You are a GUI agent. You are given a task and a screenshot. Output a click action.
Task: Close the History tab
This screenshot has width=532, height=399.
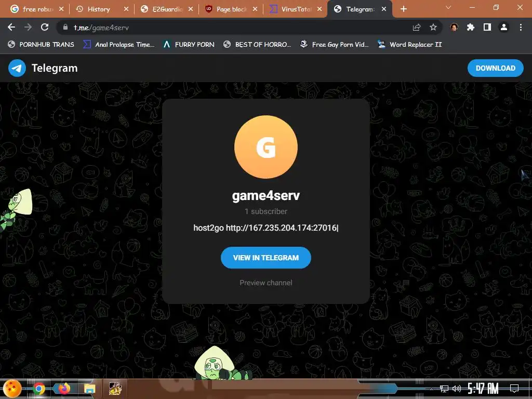click(126, 9)
